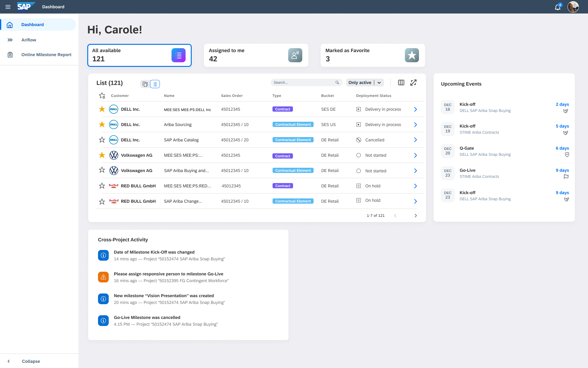Mark SAP Ariba Catalog row as favorite
This screenshot has width=588, height=368.
pos(102,140)
